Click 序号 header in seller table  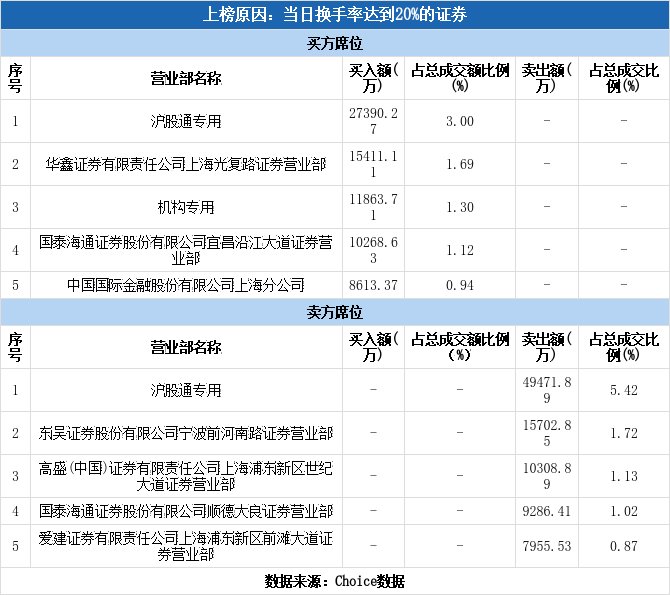[x=15, y=347]
